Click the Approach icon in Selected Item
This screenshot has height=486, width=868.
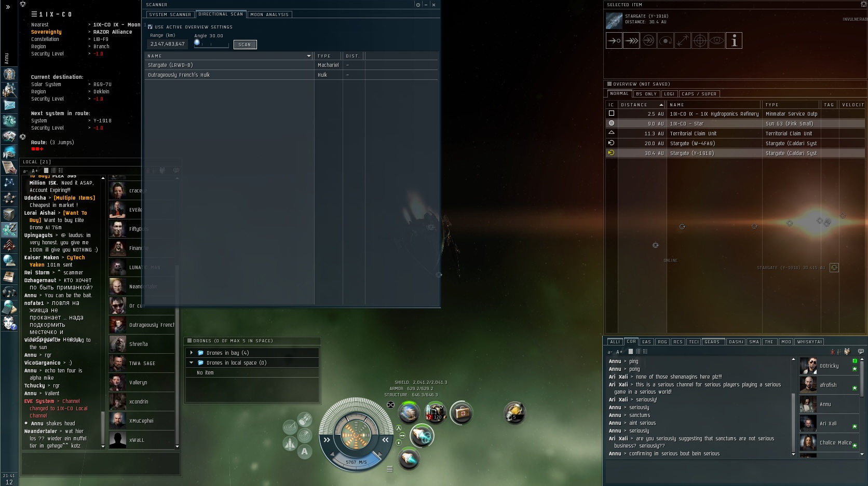coord(614,40)
